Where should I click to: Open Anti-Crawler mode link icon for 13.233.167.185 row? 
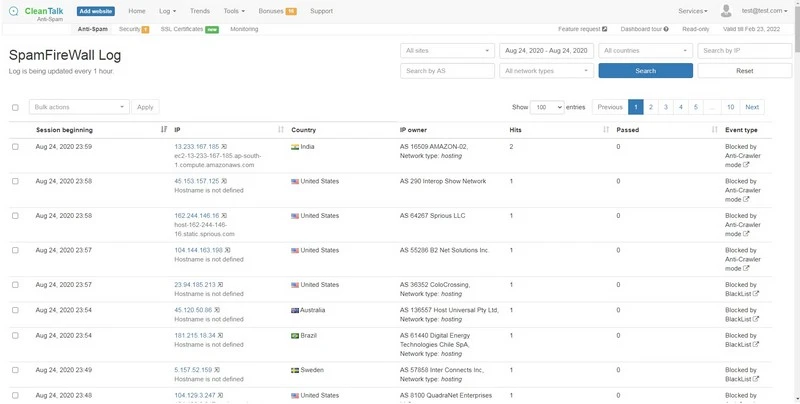(746, 165)
